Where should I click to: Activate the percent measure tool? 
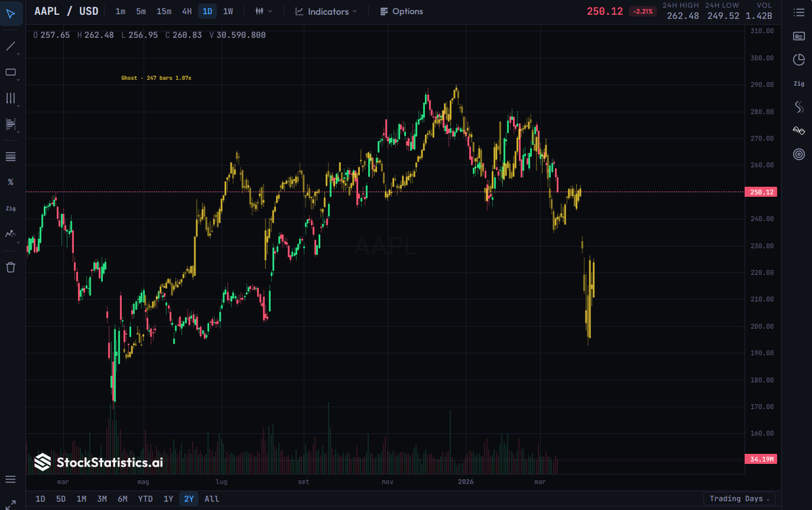pos(11,182)
